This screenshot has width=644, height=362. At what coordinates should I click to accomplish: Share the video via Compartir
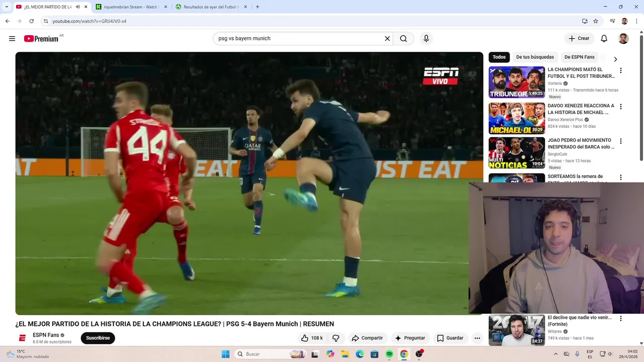(367, 338)
